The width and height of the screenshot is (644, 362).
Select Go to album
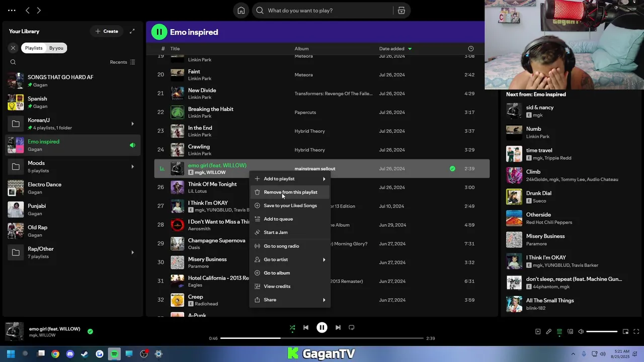tap(290, 273)
